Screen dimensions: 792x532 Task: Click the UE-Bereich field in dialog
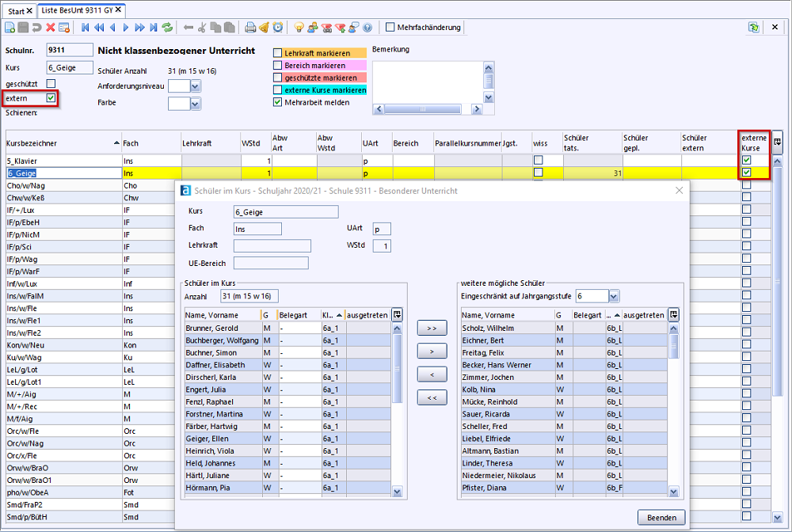tap(271, 263)
